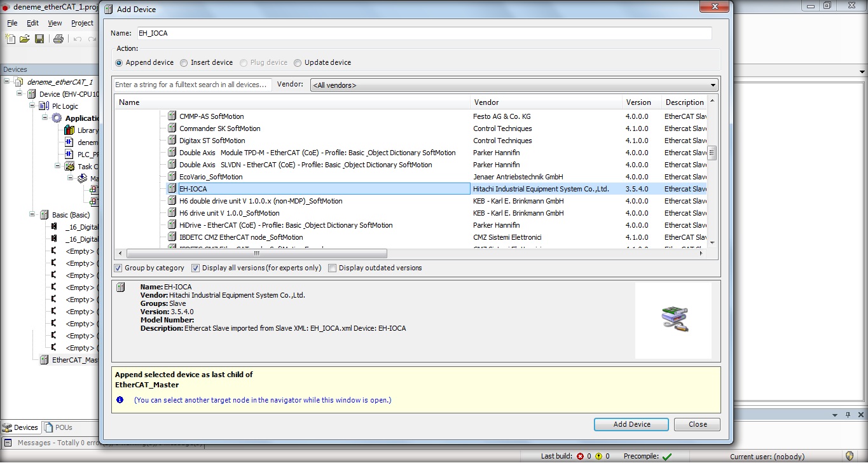Select the Insert device radio button

click(x=184, y=63)
